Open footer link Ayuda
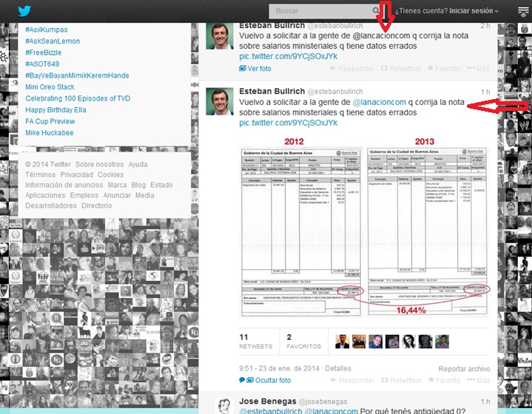The width and height of the screenshot is (532, 414). pos(138,164)
